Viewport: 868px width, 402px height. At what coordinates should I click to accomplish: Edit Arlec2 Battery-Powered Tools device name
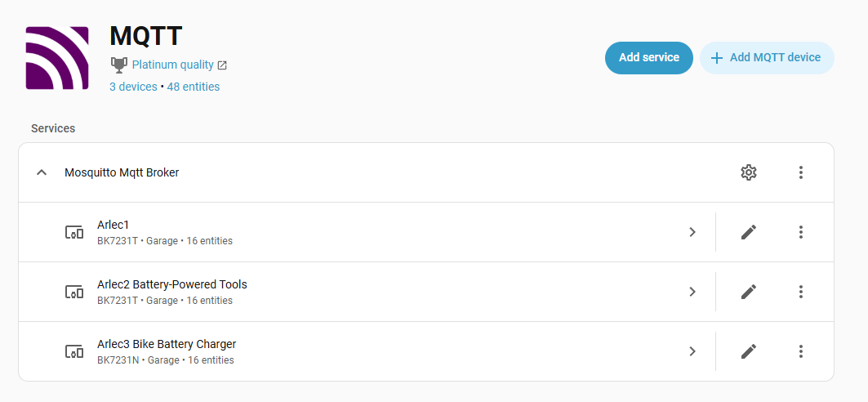(x=748, y=292)
